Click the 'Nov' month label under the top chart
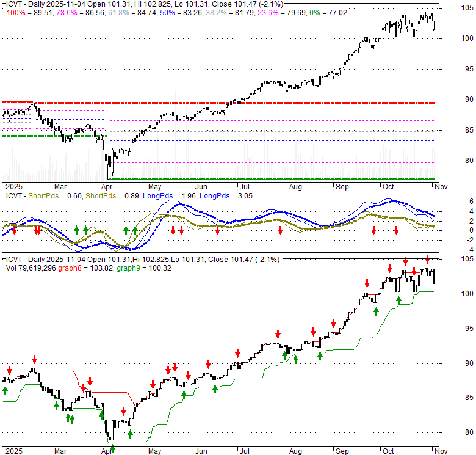This screenshot has width=476, height=455. coord(441,187)
